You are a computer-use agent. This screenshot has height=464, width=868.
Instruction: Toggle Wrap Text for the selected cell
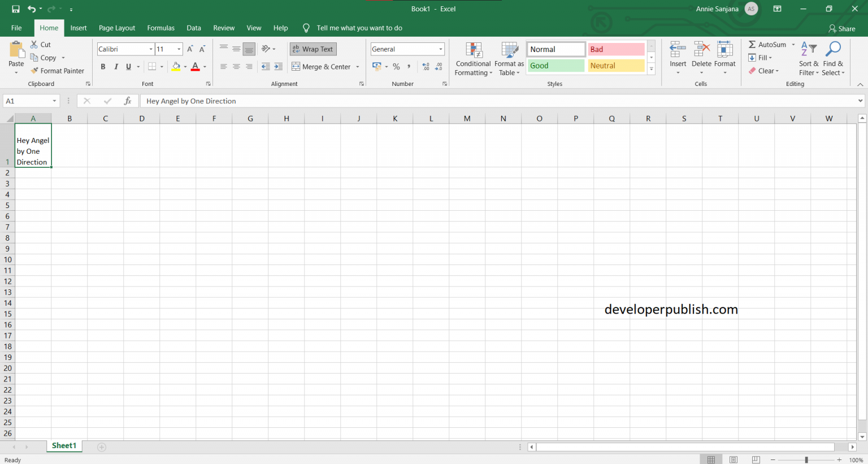(x=313, y=49)
